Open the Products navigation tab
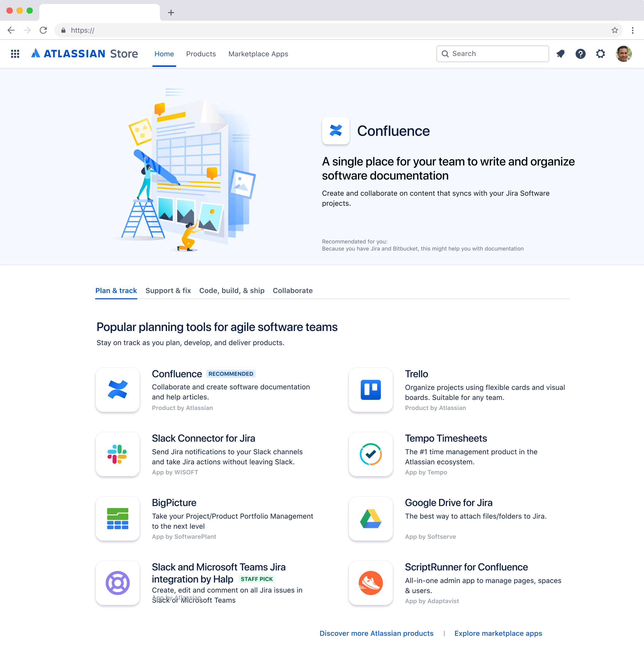Viewport: 644px width, 668px height. pos(201,54)
